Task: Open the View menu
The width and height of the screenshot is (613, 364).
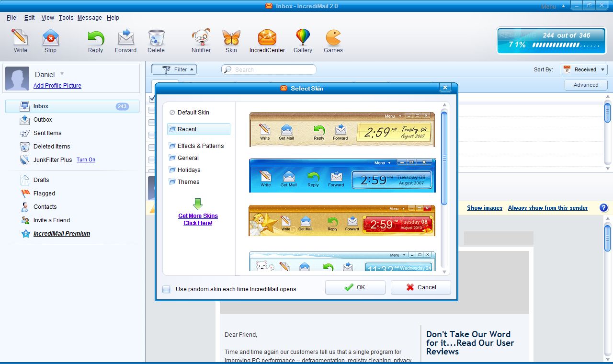Action: (x=48, y=18)
